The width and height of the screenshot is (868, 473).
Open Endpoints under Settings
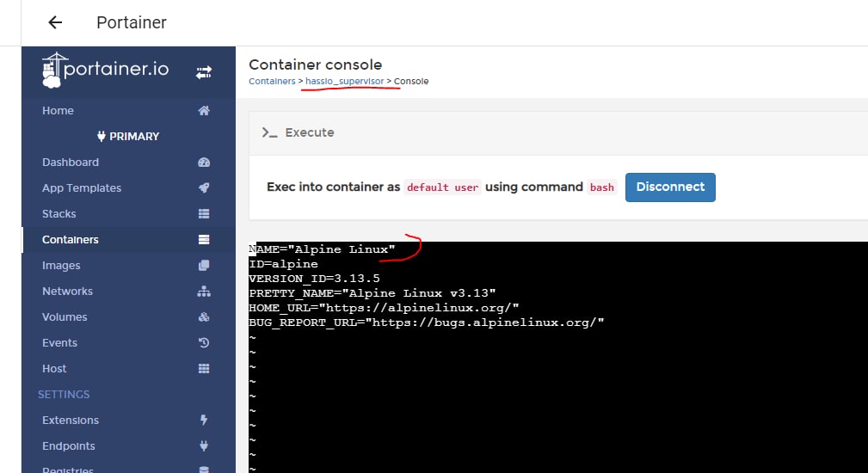tap(68, 445)
